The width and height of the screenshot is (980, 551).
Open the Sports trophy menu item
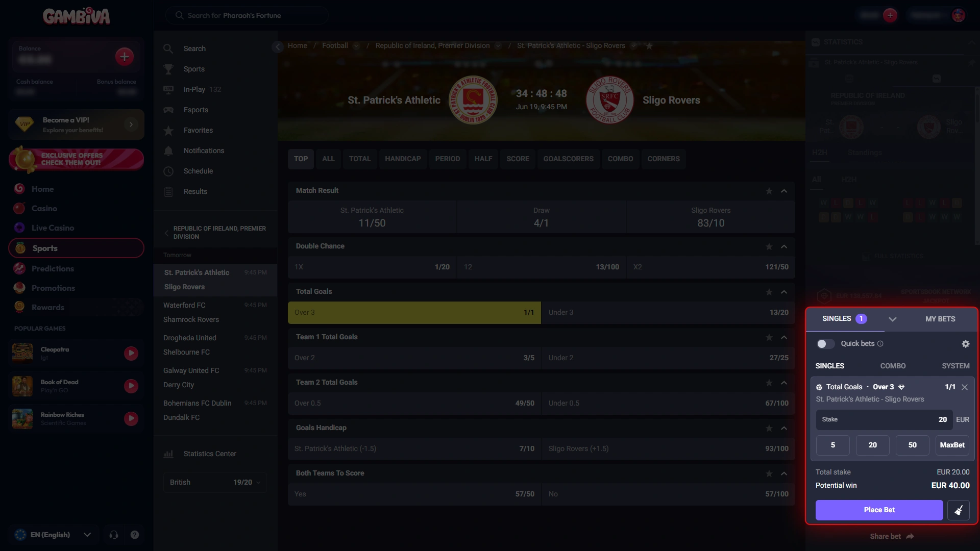[x=168, y=69]
